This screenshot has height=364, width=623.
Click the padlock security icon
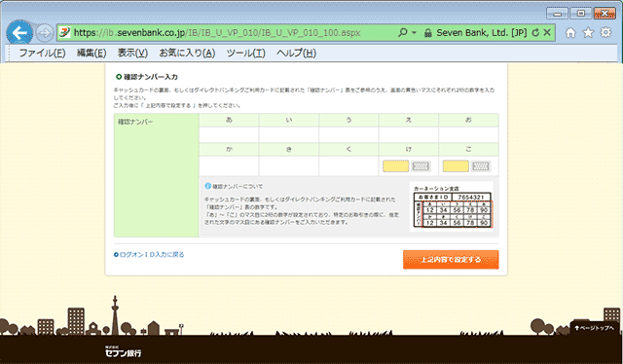tap(427, 33)
